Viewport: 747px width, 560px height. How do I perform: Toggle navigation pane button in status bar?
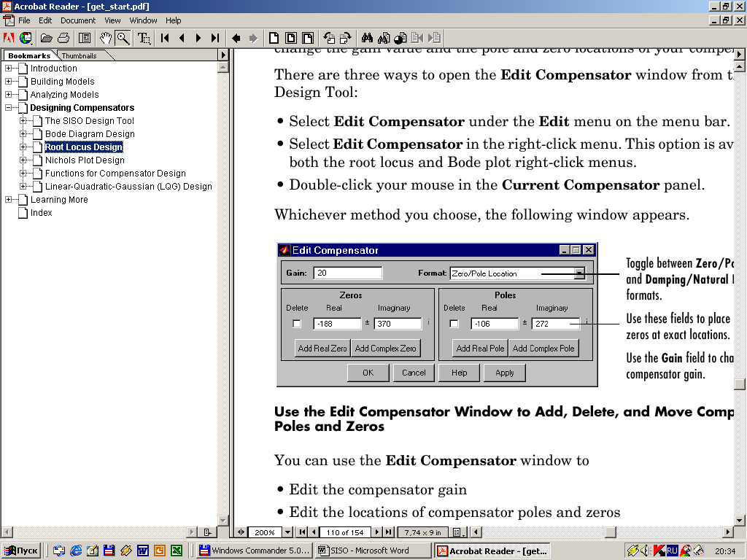point(241,532)
